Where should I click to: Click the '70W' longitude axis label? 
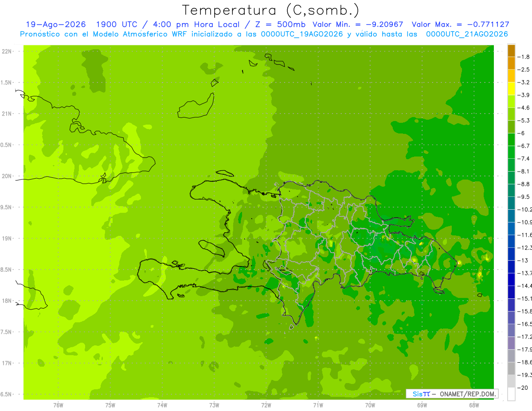pos(370,405)
